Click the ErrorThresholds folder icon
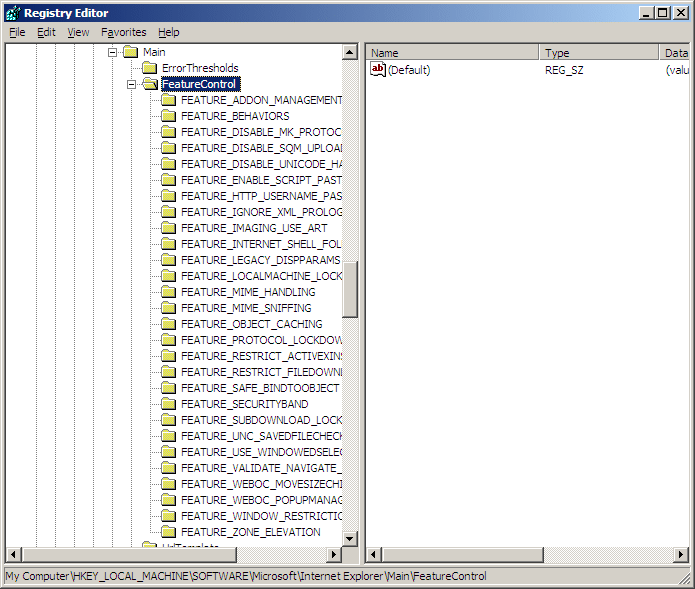Screen dimensions: 695x589 [150, 68]
